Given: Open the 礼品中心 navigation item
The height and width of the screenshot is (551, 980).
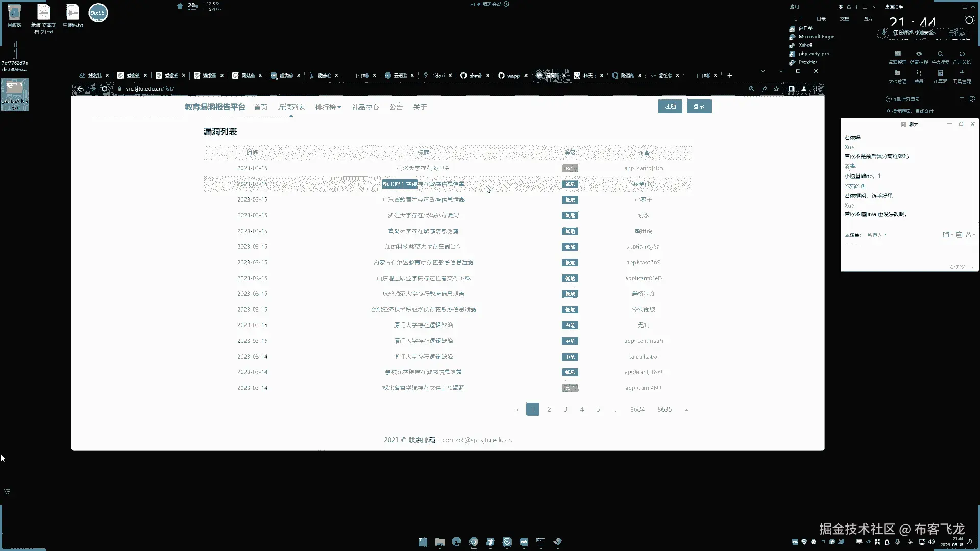Looking at the screenshot, I should [x=365, y=107].
